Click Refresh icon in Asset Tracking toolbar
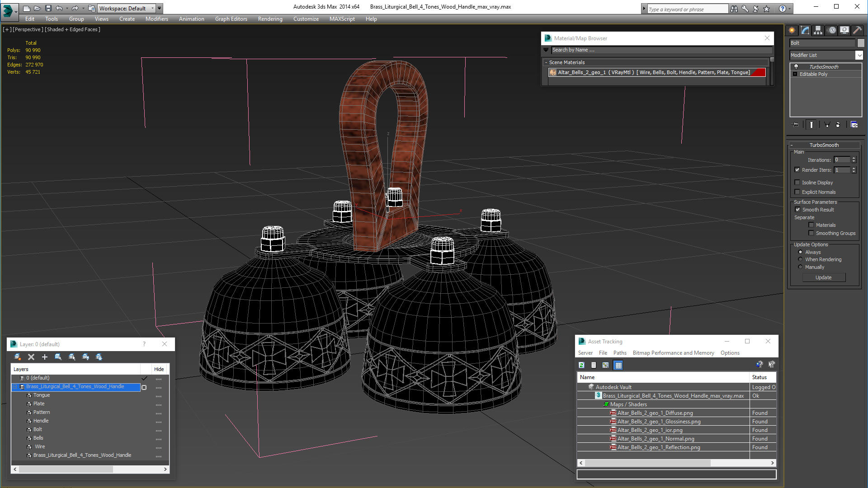 pyautogui.click(x=582, y=365)
